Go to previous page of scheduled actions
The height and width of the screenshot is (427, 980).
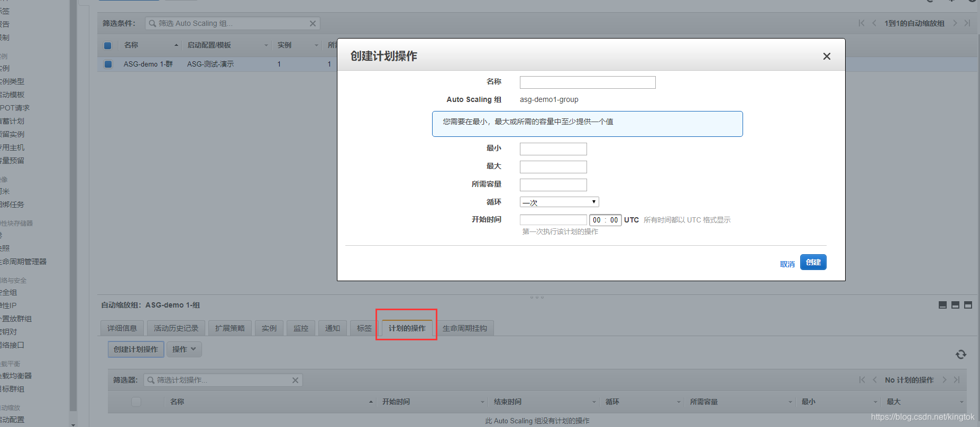coord(874,379)
